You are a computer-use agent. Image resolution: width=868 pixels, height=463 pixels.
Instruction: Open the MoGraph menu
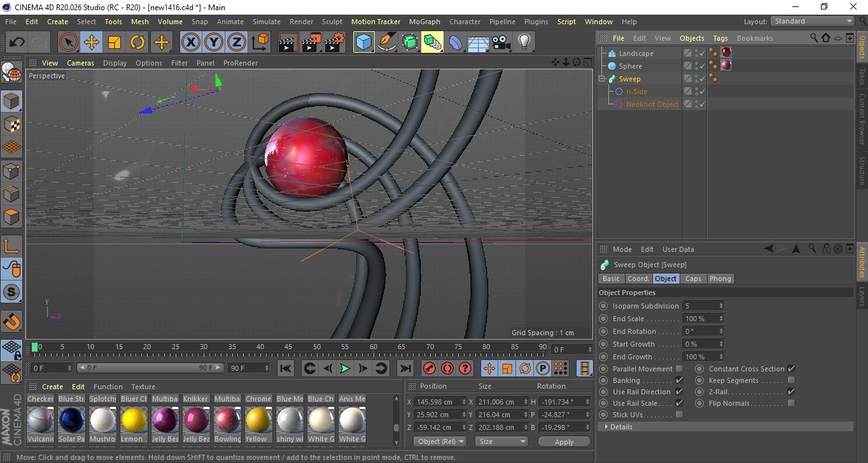click(x=424, y=22)
